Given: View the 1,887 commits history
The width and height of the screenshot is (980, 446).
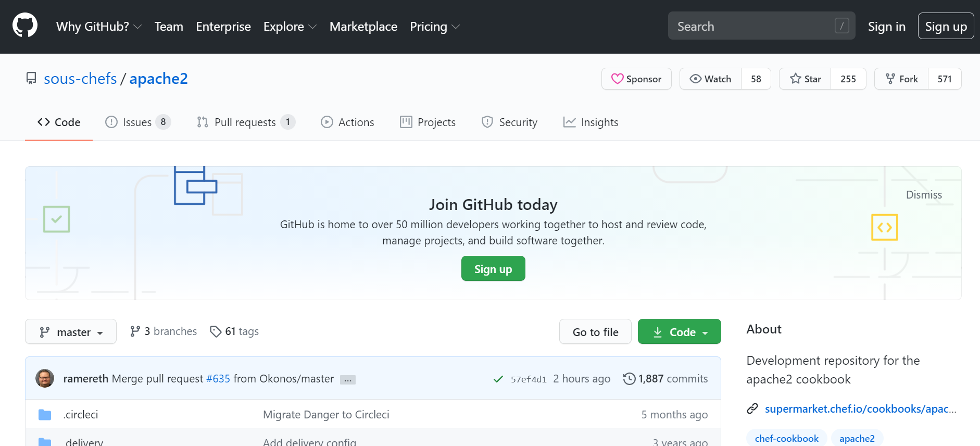Looking at the screenshot, I should pyautogui.click(x=665, y=379).
